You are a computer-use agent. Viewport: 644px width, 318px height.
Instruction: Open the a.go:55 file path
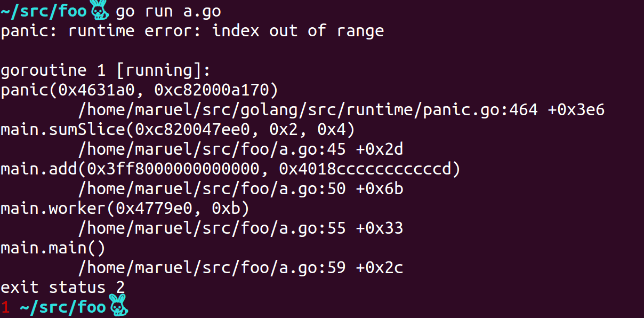(x=240, y=228)
